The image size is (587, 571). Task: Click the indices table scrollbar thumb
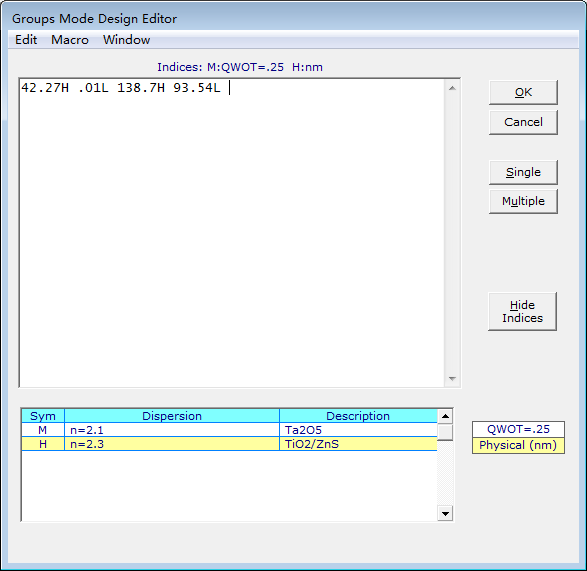tap(445, 432)
